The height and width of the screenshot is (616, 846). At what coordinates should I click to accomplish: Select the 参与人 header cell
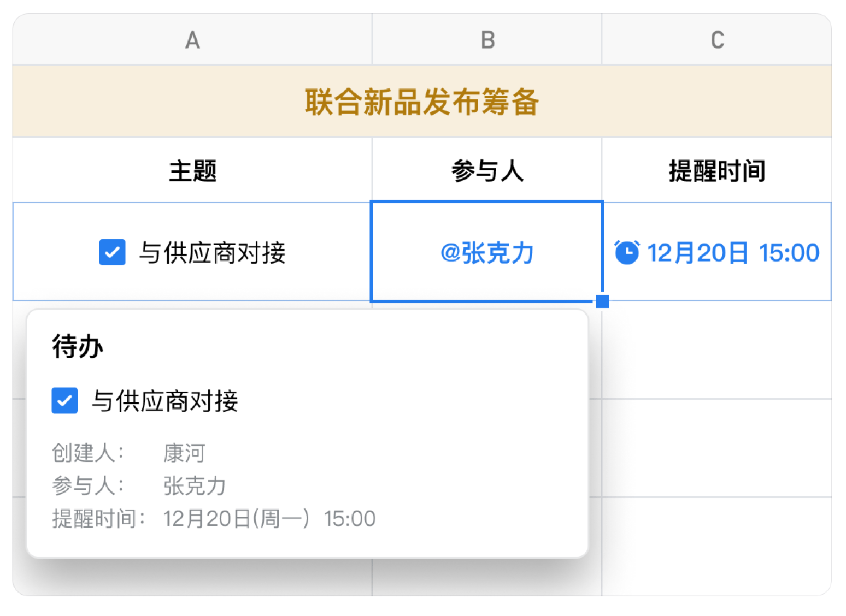coord(487,170)
